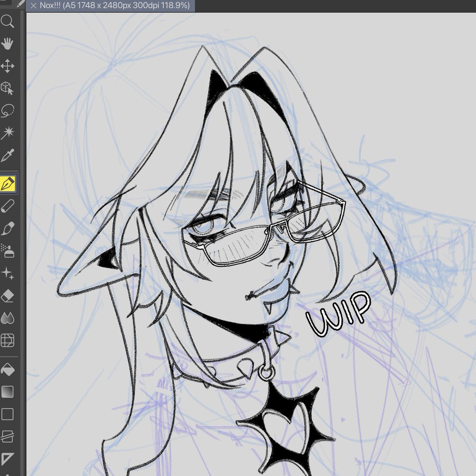This screenshot has height=476, width=476.
Task: Select the Liquify mesh grid tool
Action: (8, 340)
